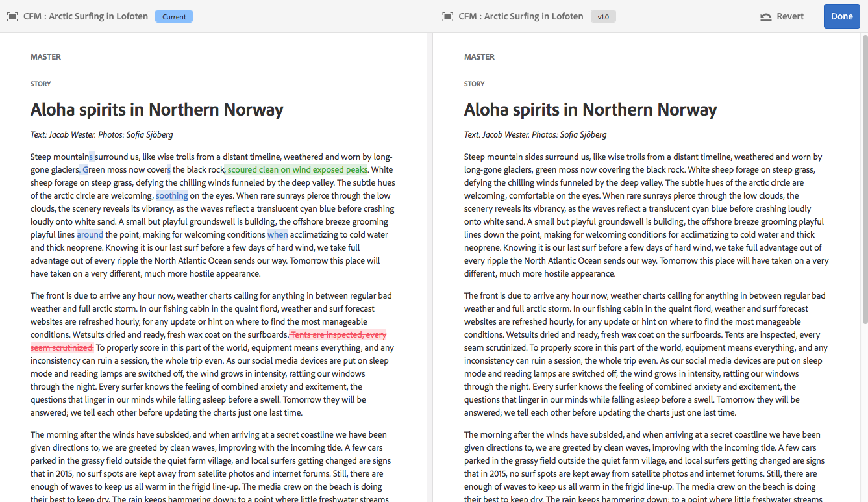
Task: Click the byline "Text: Jacob Wester" in the v1.0 pane
Action: (497, 135)
